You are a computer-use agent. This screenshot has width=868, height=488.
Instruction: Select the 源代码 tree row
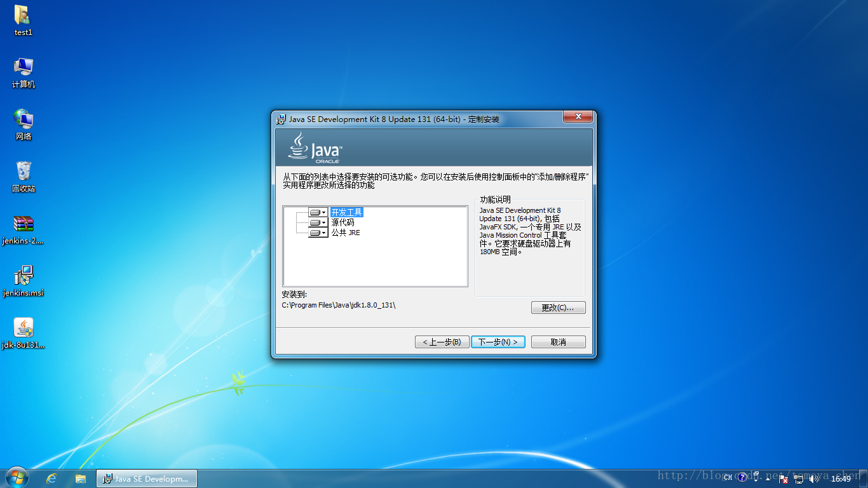342,222
